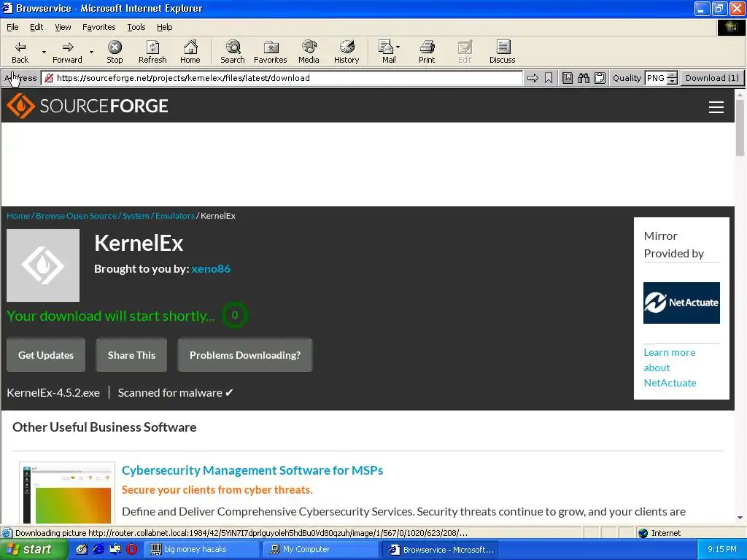Open the Tools menu
Screen dimensions: 747x560
pyautogui.click(x=136, y=27)
